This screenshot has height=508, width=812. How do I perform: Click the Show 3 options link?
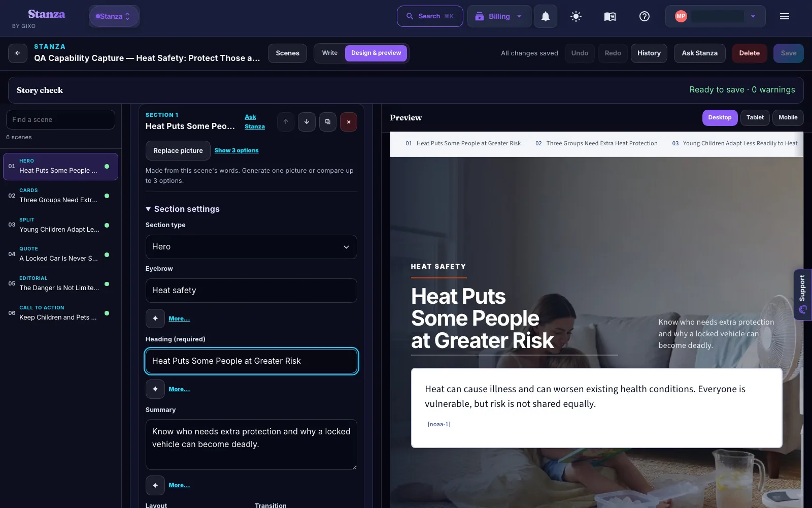[236, 150]
